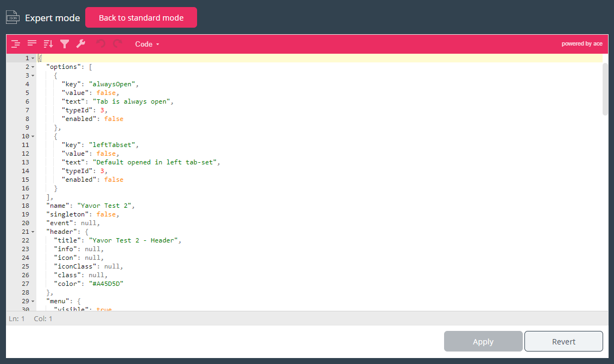Collapse the alwaysOpen object at line 3
614x364 pixels.
coord(33,75)
